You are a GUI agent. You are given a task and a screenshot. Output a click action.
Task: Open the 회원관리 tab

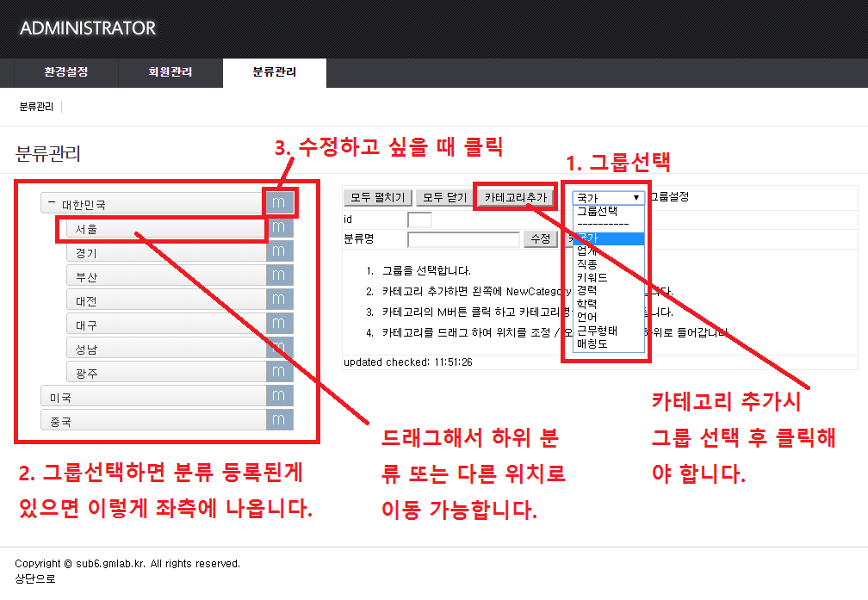pos(170,72)
